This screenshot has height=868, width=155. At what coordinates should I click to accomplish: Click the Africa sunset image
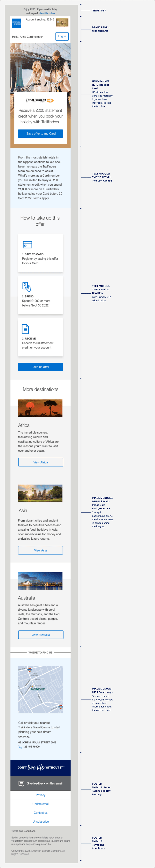(x=40, y=408)
